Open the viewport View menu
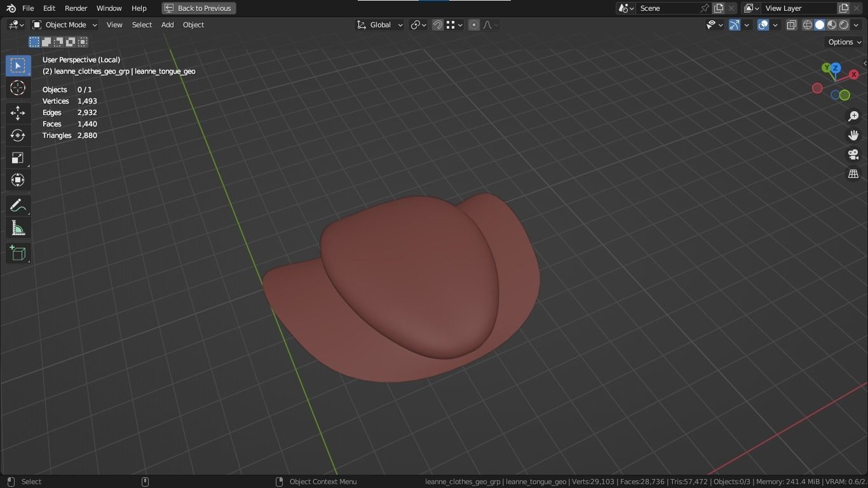868x488 pixels. point(114,25)
